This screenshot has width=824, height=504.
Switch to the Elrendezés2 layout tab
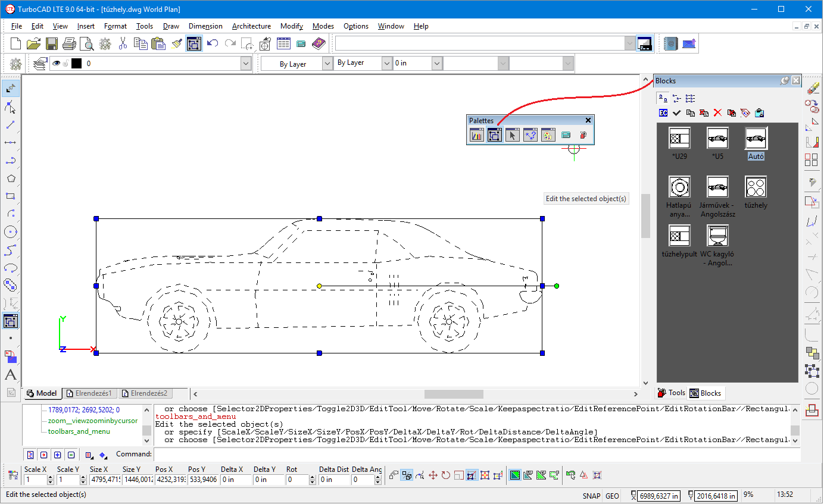click(x=145, y=394)
